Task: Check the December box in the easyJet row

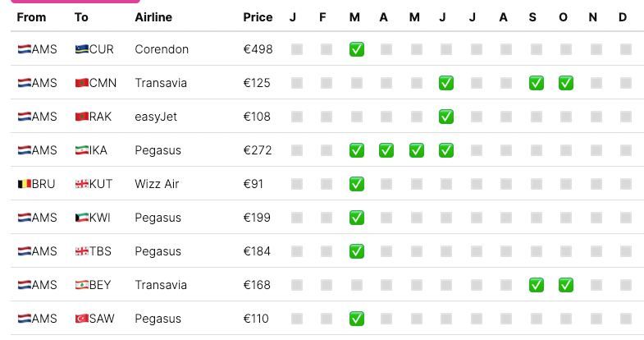Action: click(626, 117)
